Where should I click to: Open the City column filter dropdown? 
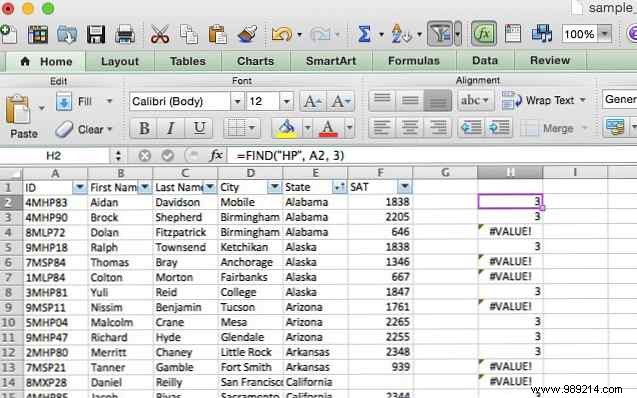point(275,187)
